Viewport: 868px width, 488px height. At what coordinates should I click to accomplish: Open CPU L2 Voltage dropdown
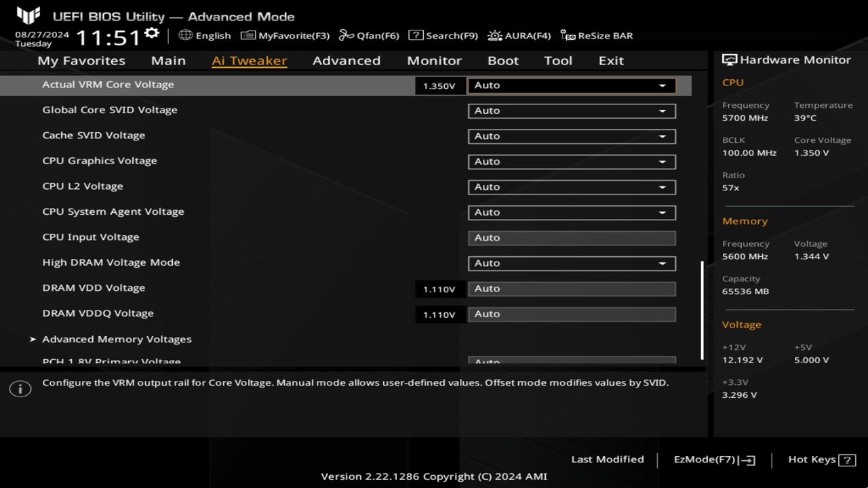[x=572, y=187]
